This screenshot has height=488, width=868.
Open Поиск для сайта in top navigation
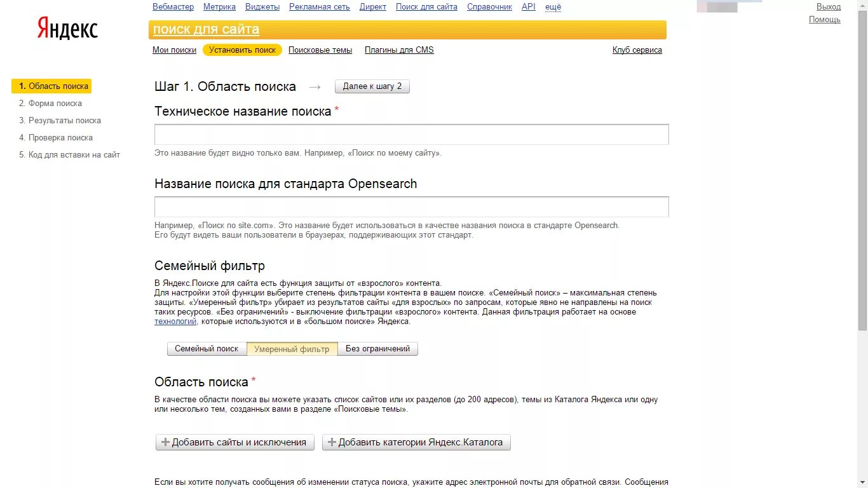point(426,7)
